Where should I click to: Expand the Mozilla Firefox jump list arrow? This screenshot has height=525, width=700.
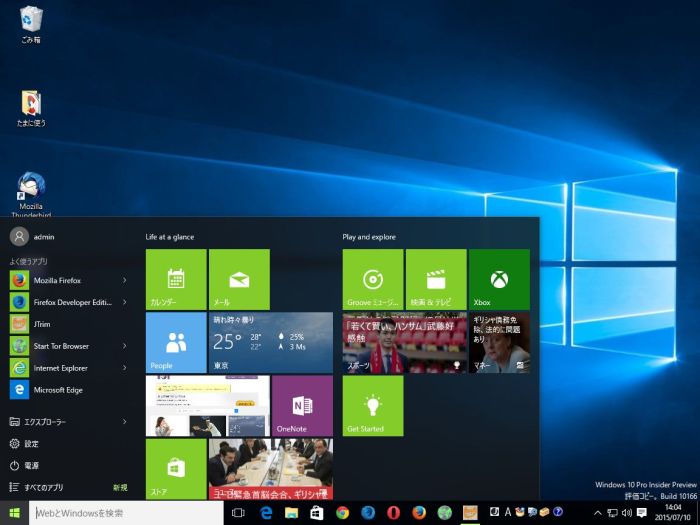pos(124,280)
